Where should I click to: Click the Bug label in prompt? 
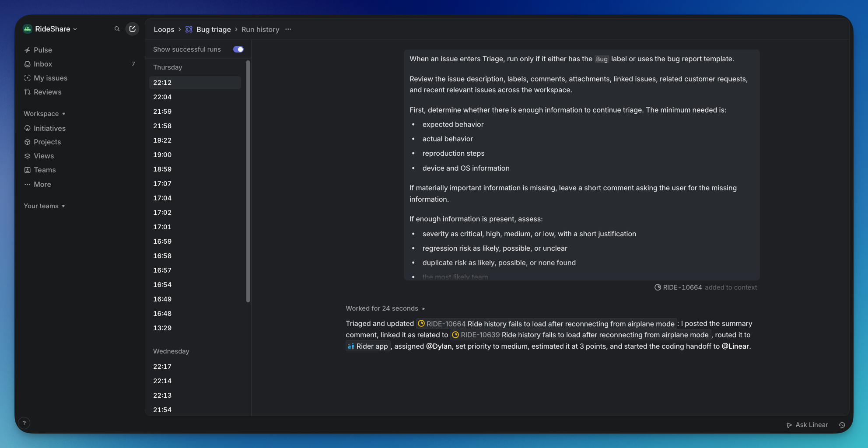(x=602, y=59)
